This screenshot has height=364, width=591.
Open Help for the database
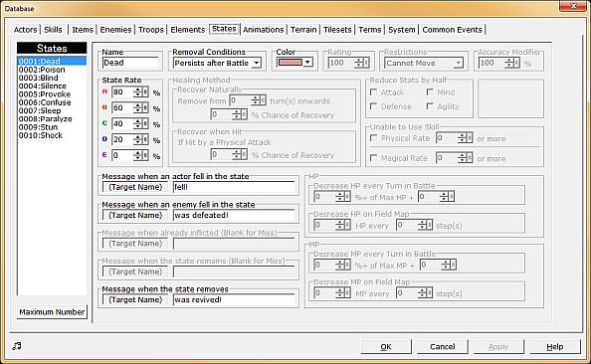click(x=555, y=347)
